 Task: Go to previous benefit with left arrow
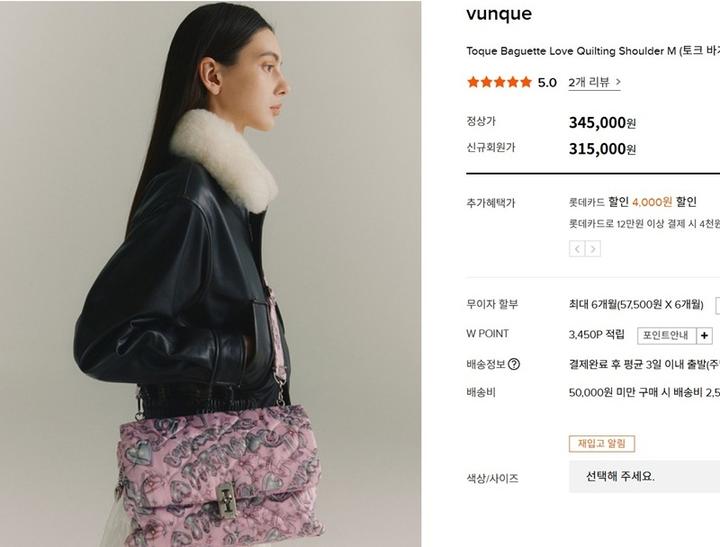[577, 249]
